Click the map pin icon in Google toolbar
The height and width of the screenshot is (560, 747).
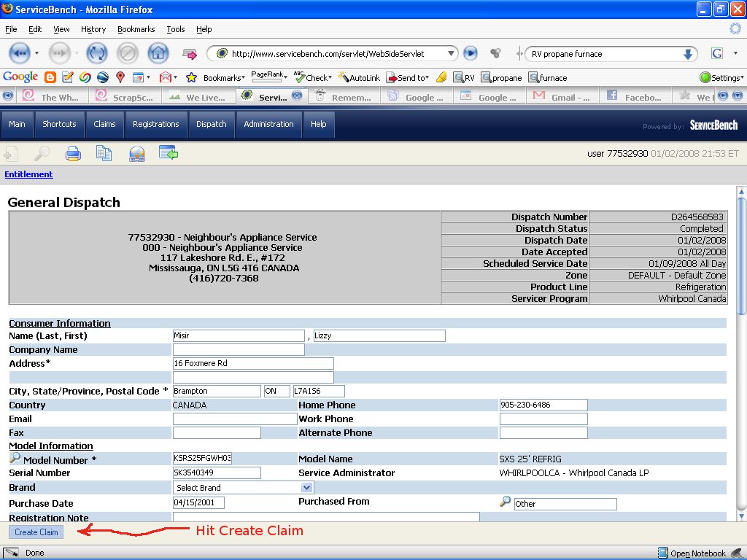tap(120, 77)
